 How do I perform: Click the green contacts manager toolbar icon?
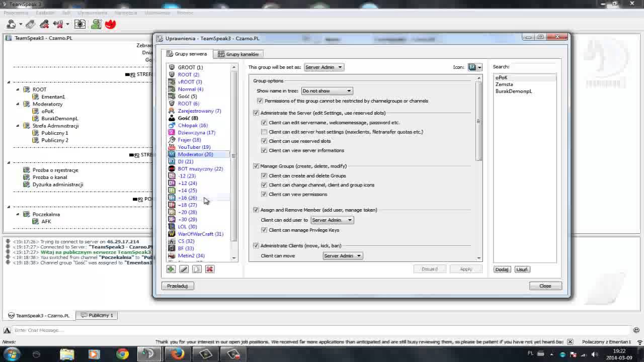pyautogui.click(x=97, y=24)
